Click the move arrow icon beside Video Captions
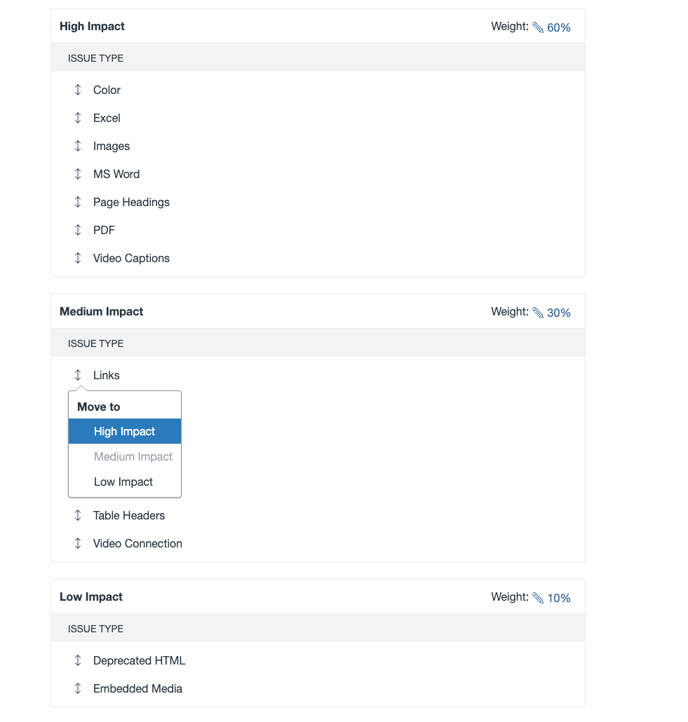Image resolution: width=688 pixels, height=722 pixels. pos(78,258)
